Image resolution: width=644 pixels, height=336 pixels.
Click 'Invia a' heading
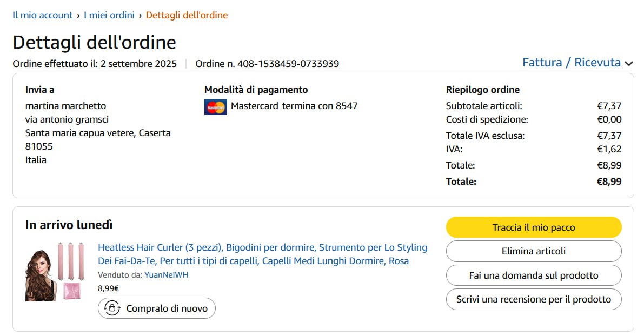(39, 90)
